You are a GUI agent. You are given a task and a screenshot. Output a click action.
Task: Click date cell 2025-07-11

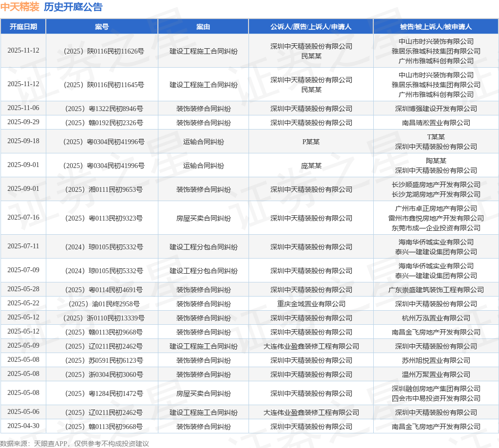click(x=23, y=246)
